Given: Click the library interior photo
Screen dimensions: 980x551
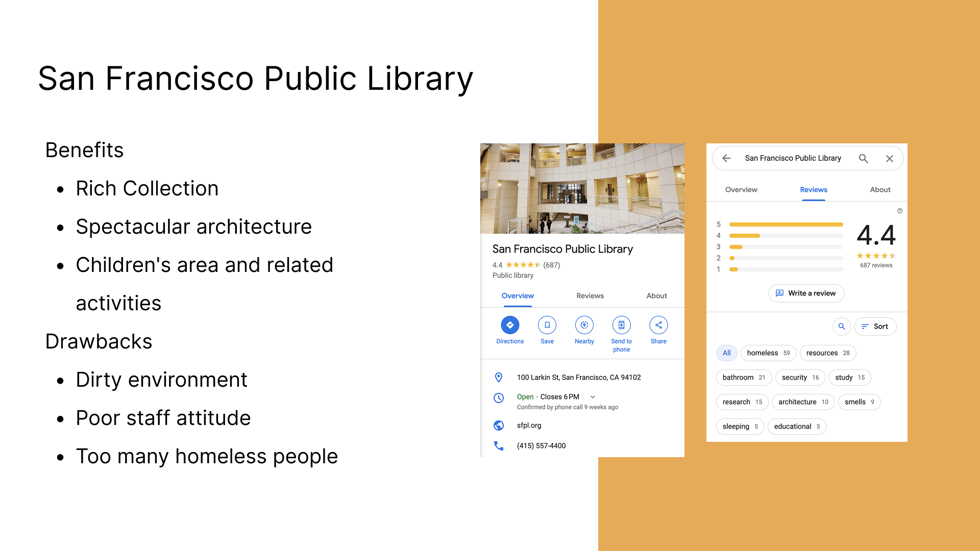Looking at the screenshot, I should pos(582,188).
